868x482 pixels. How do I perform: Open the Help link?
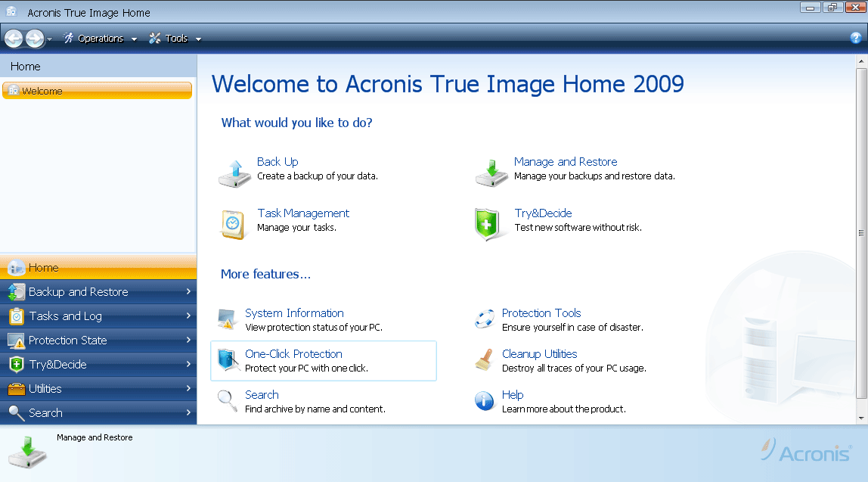(513, 395)
